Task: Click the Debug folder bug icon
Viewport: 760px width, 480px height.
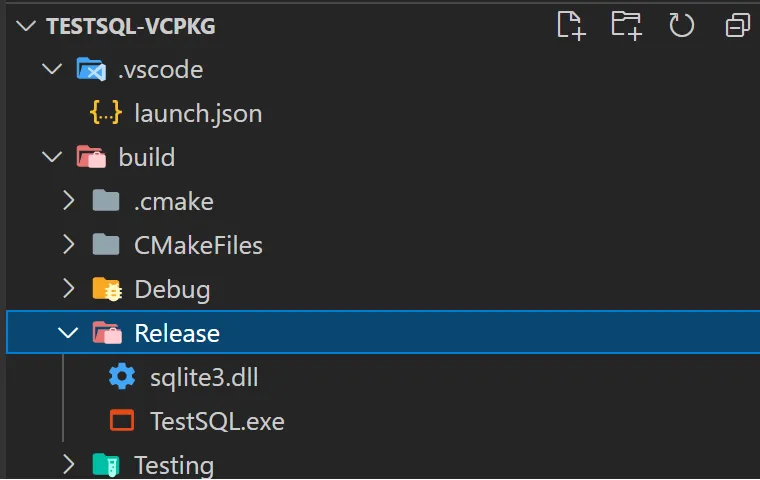Action: [x=107, y=289]
